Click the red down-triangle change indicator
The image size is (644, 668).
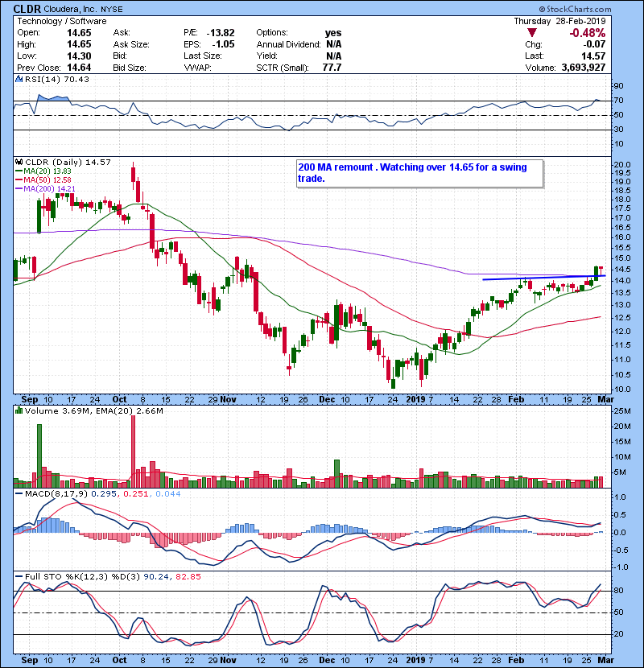click(531, 32)
